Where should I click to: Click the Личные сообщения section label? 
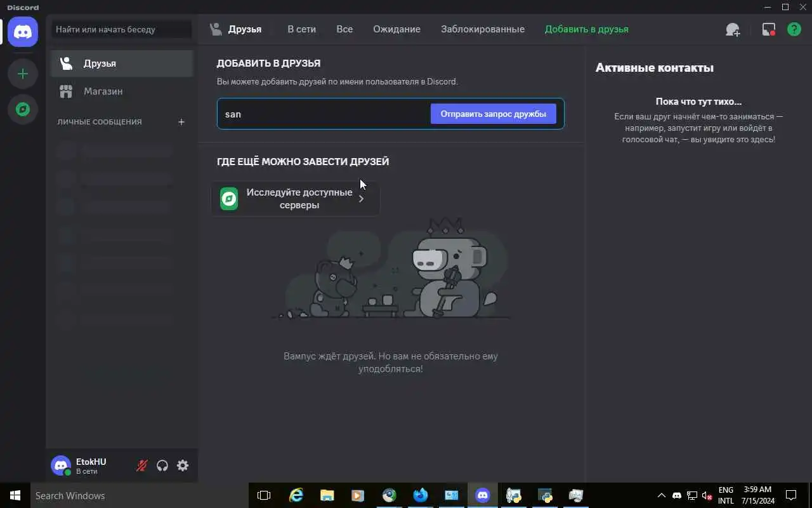tap(100, 122)
